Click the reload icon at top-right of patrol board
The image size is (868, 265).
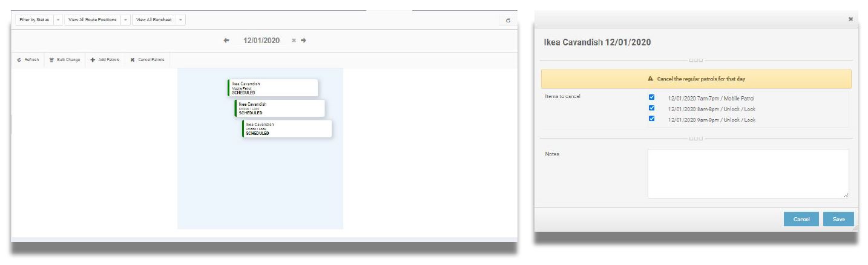[x=508, y=20]
